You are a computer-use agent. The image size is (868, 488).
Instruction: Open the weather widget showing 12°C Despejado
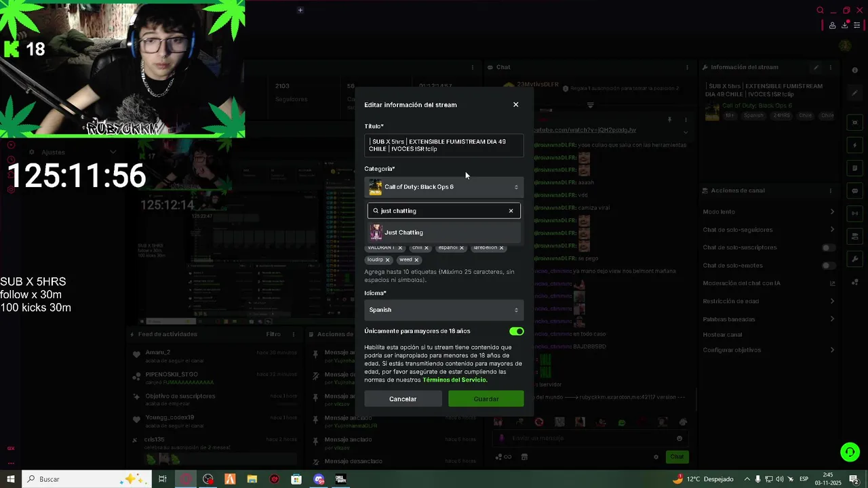pyautogui.click(x=703, y=479)
